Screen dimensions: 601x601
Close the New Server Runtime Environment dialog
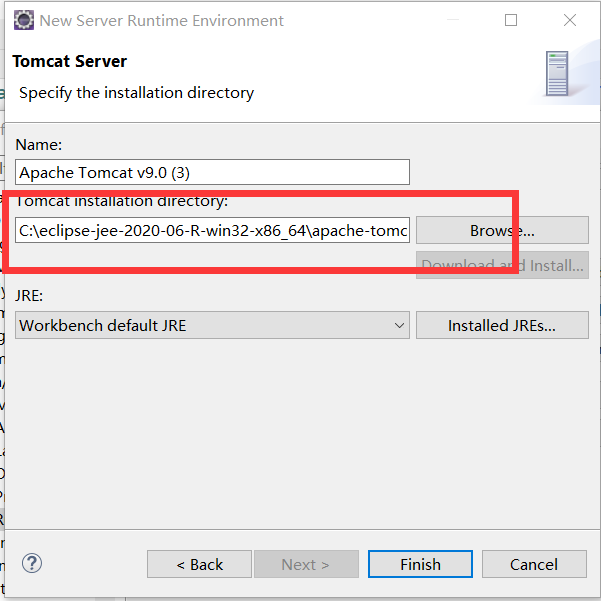click(570, 20)
